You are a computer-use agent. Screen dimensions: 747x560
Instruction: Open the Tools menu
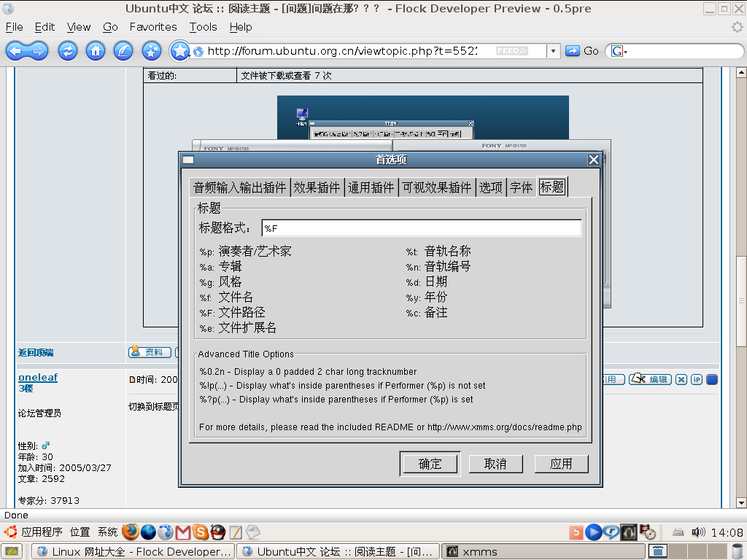point(204,27)
